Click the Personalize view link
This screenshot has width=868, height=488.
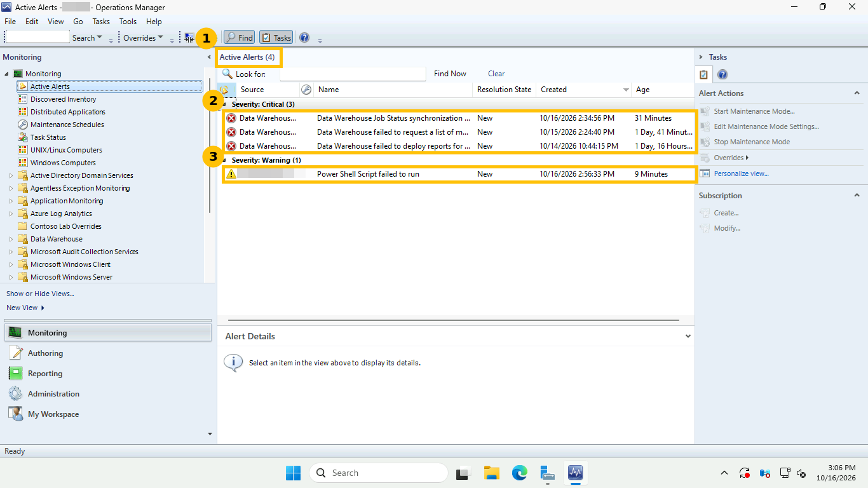point(741,173)
